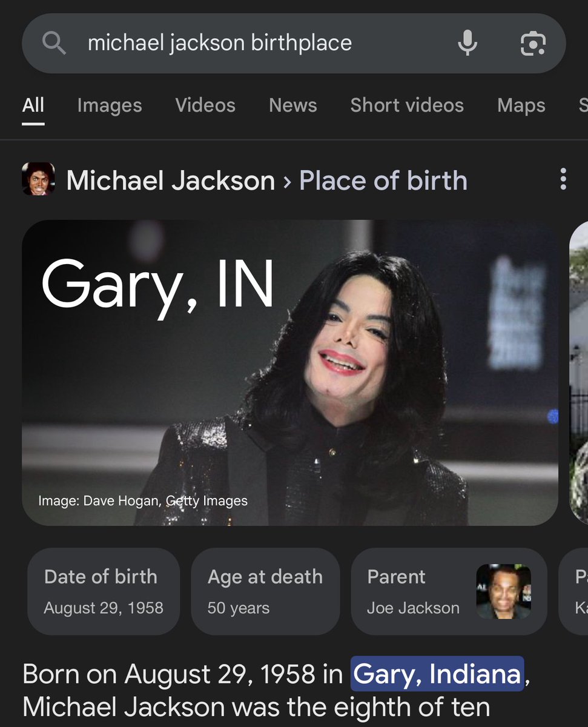
Task: Go to the Maps tab
Action: (x=521, y=105)
